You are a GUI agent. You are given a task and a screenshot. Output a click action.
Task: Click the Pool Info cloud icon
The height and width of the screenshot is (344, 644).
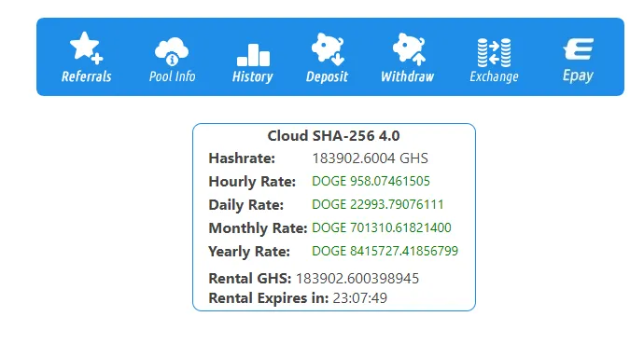(172, 51)
